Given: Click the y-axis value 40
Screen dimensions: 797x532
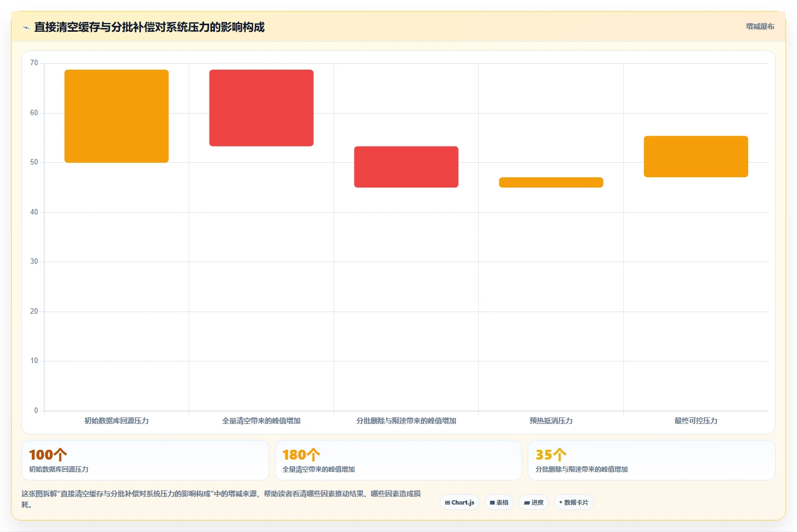Looking at the screenshot, I should coord(34,212).
